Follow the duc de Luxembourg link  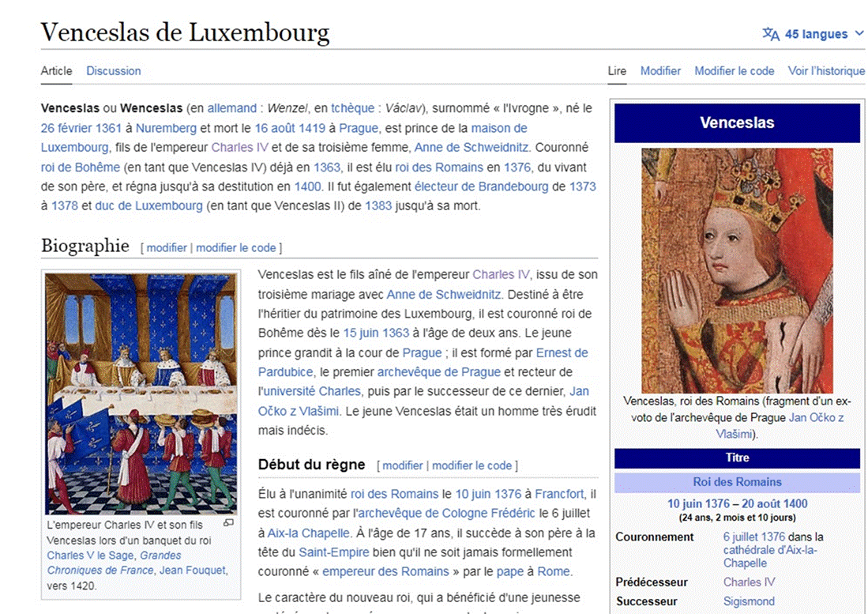tap(149, 206)
